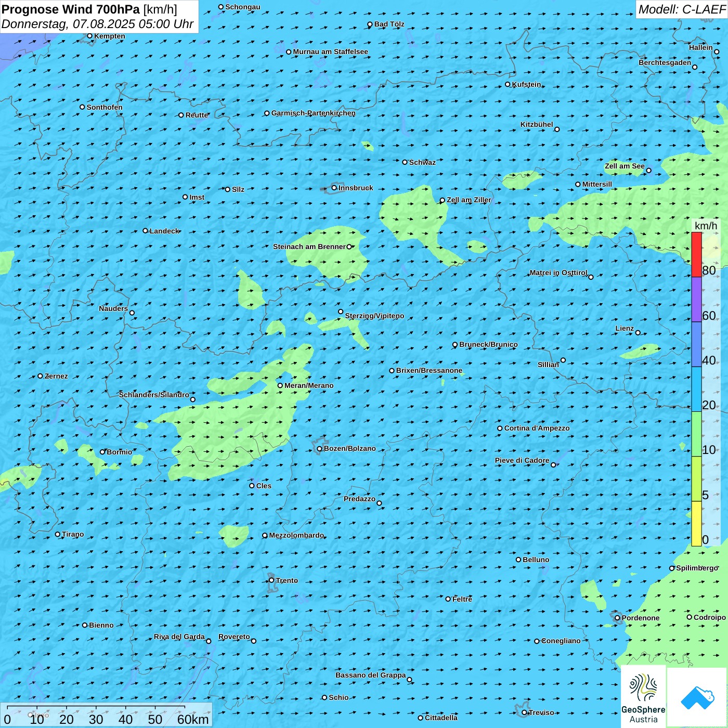Image resolution: width=728 pixels, height=728 pixels.
Task: Click the 'Mezzolombardo' label
Action: [x=296, y=535]
